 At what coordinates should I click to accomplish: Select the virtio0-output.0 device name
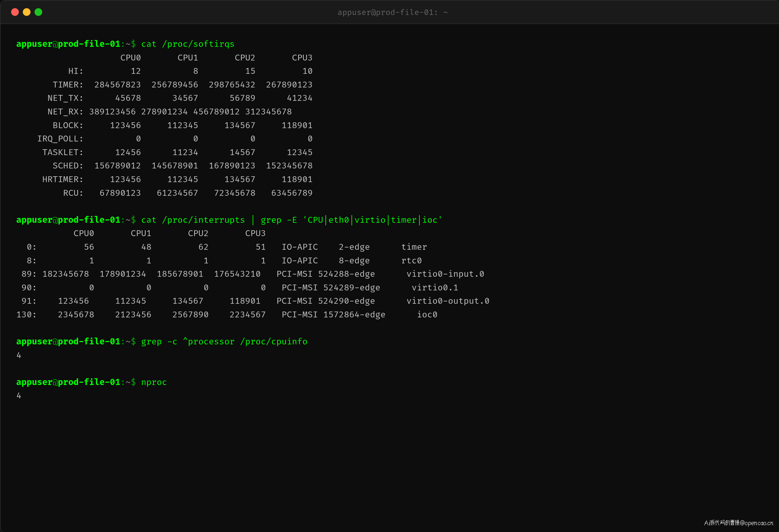[448, 301]
